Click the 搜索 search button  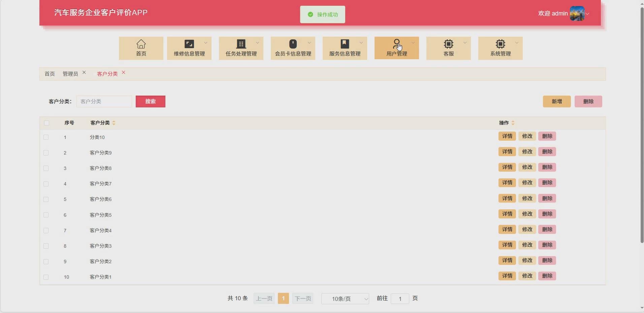point(150,101)
